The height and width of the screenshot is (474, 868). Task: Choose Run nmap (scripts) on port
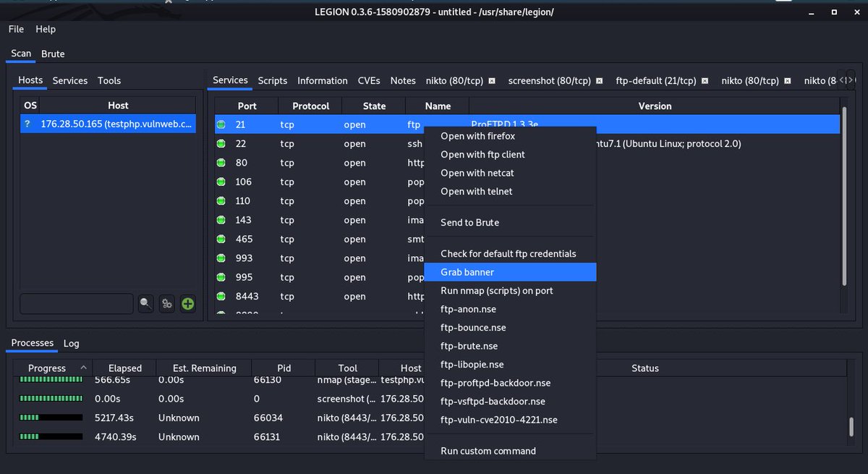pyautogui.click(x=510, y=290)
